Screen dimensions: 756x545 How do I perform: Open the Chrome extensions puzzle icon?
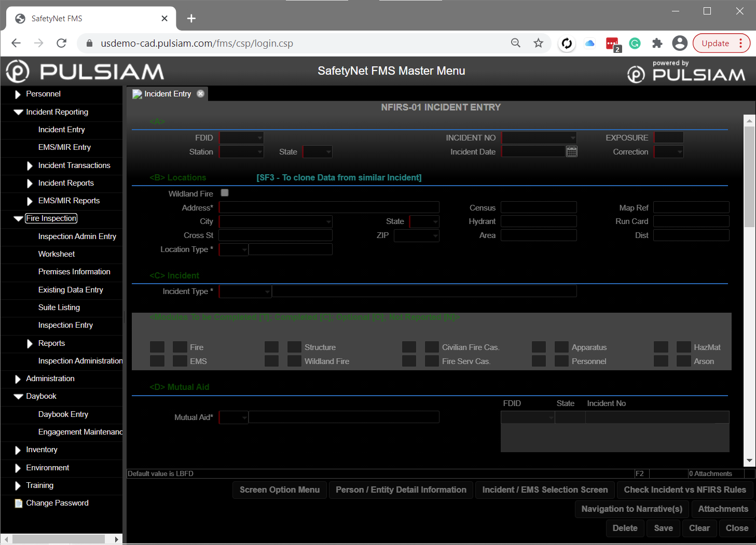pos(657,43)
